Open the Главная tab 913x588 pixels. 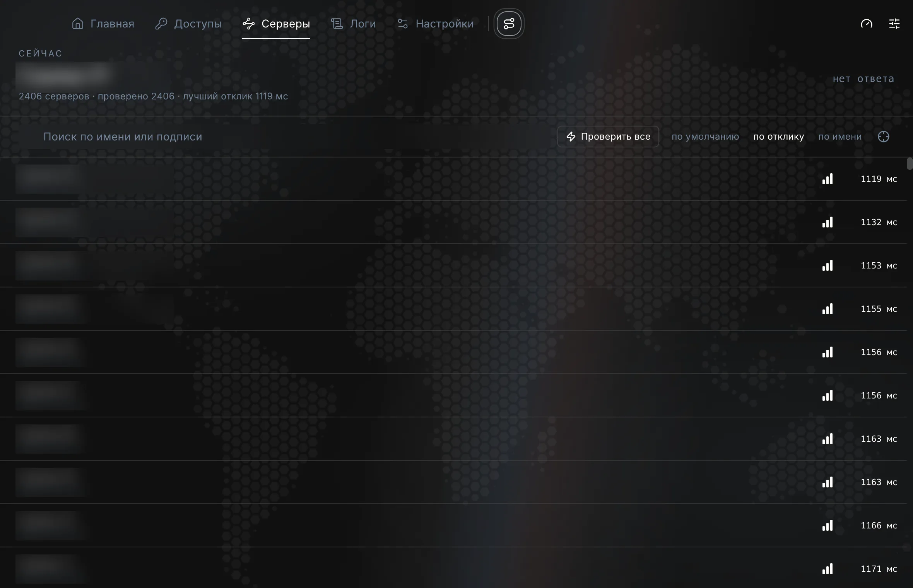tap(103, 24)
